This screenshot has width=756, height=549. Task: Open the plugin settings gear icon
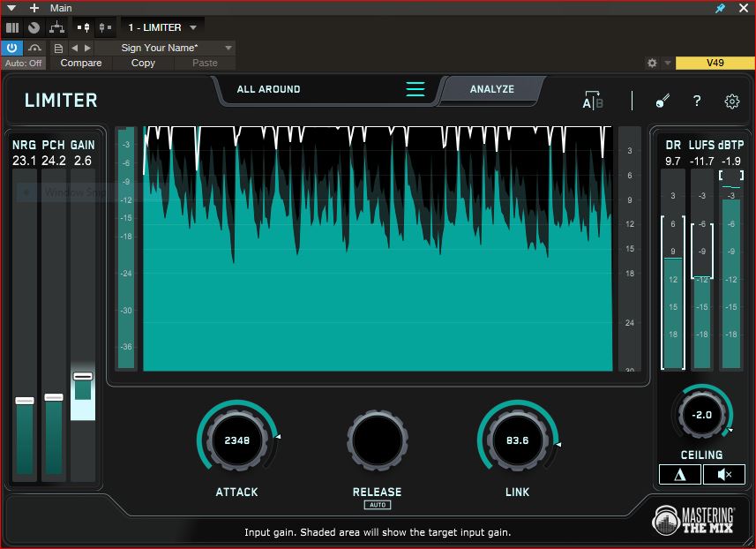tap(731, 101)
